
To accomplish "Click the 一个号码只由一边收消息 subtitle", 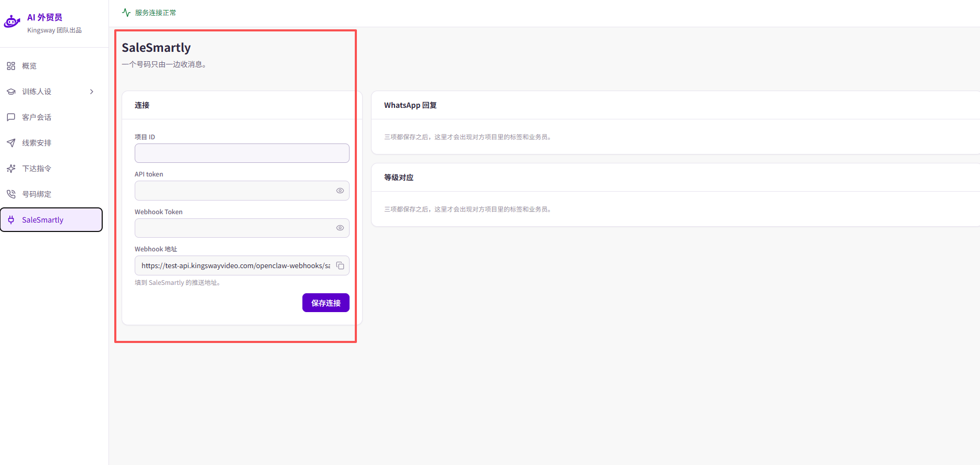I will pyautogui.click(x=165, y=64).
